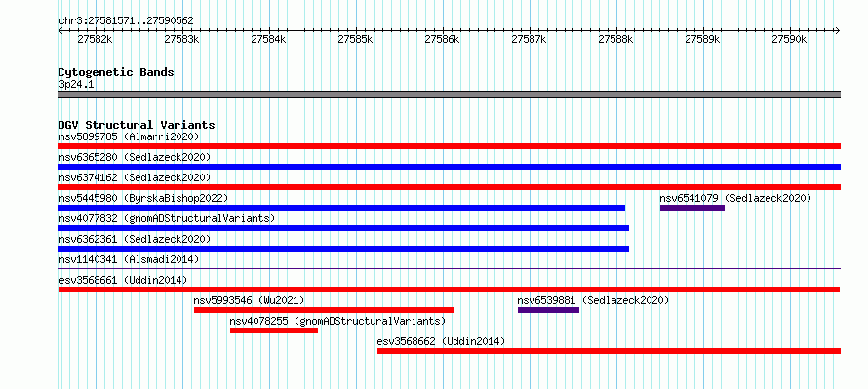
Task: Open the esv3568661 (Uddin2014) red bar
Action: click(449, 290)
